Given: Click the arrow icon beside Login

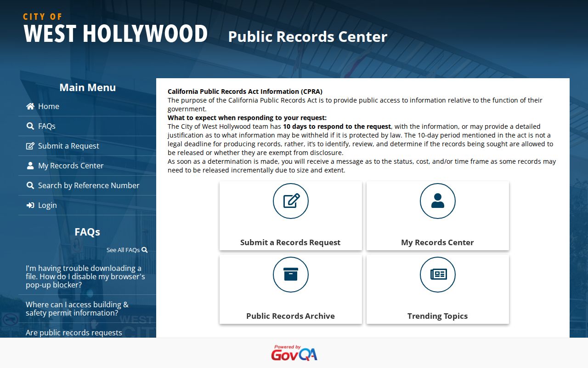Looking at the screenshot, I should tap(30, 205).
